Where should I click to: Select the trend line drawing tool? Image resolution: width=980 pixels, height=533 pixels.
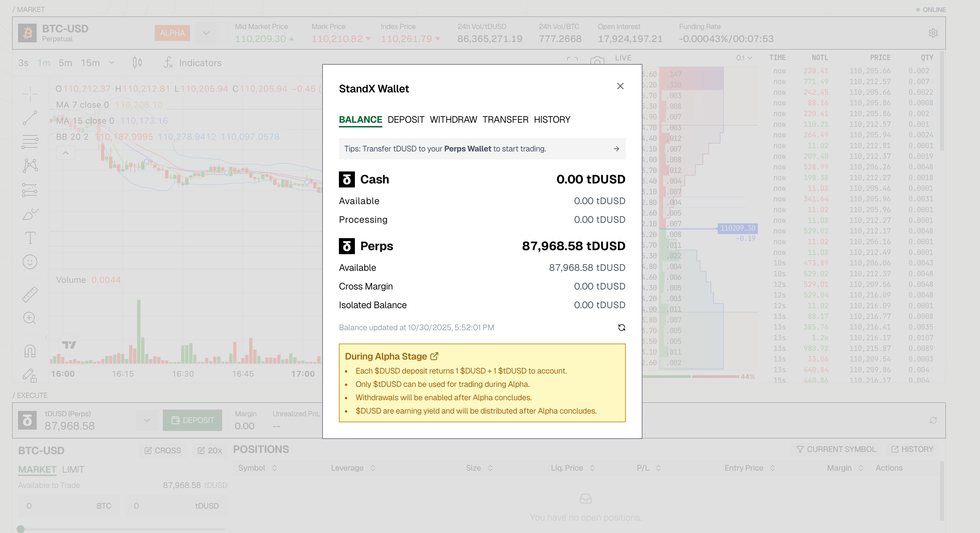[x=30, y=117]
